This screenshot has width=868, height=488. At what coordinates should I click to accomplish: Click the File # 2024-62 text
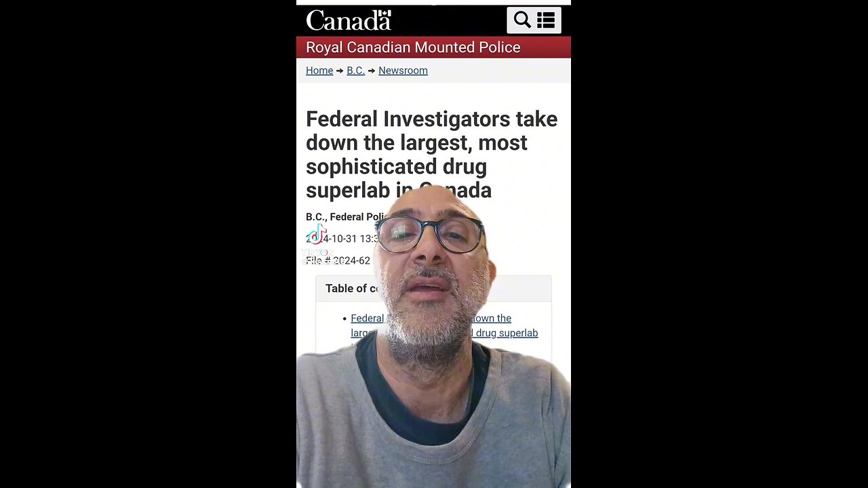pyautogui.click(x=338, y=260)
